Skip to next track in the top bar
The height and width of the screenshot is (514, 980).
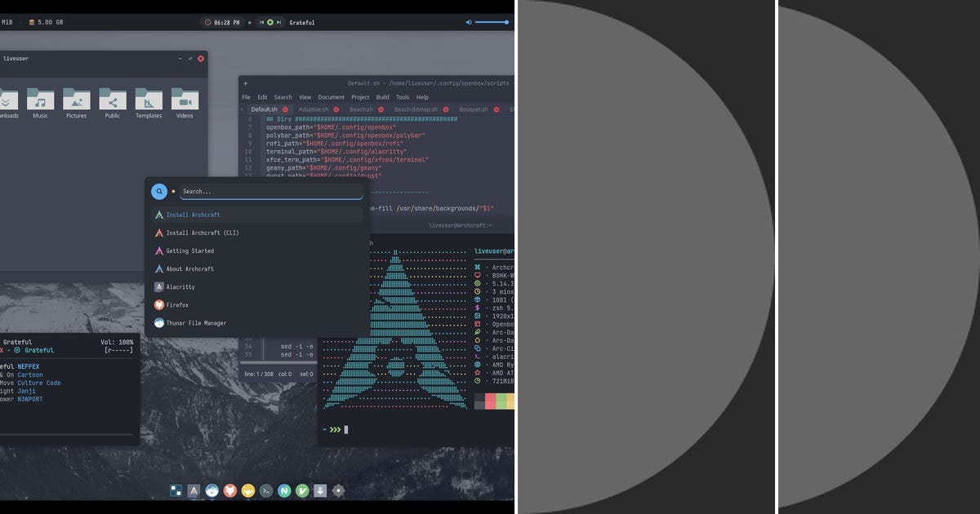tap(280, 22)
